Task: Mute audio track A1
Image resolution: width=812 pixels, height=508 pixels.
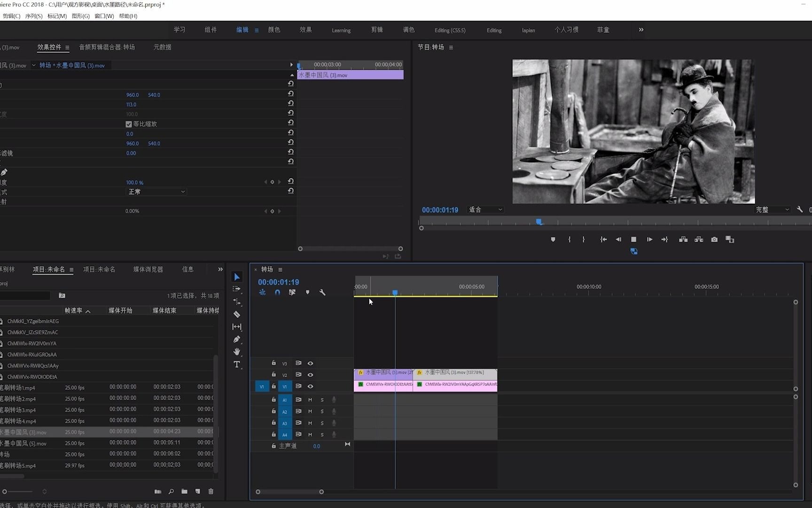Action: [x=310, y=400]
